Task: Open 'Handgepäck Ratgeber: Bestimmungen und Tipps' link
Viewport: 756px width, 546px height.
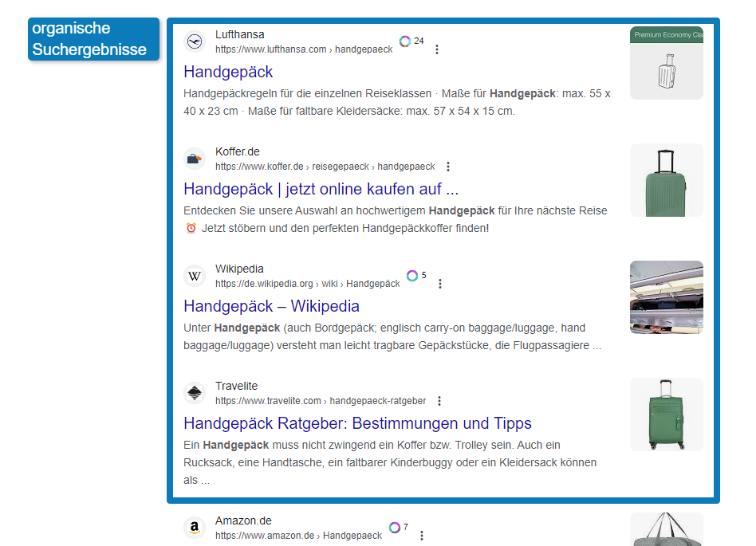Action: pos(357,423)
